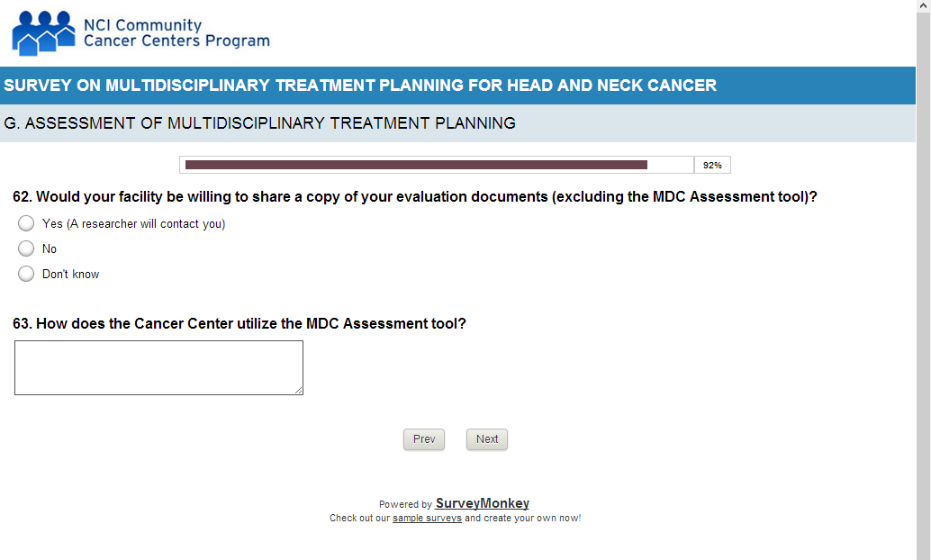Image resolution: width=931 pixels, height=560 pixels.
Task: Follow the sample surveys link
Action: [427, 519]
